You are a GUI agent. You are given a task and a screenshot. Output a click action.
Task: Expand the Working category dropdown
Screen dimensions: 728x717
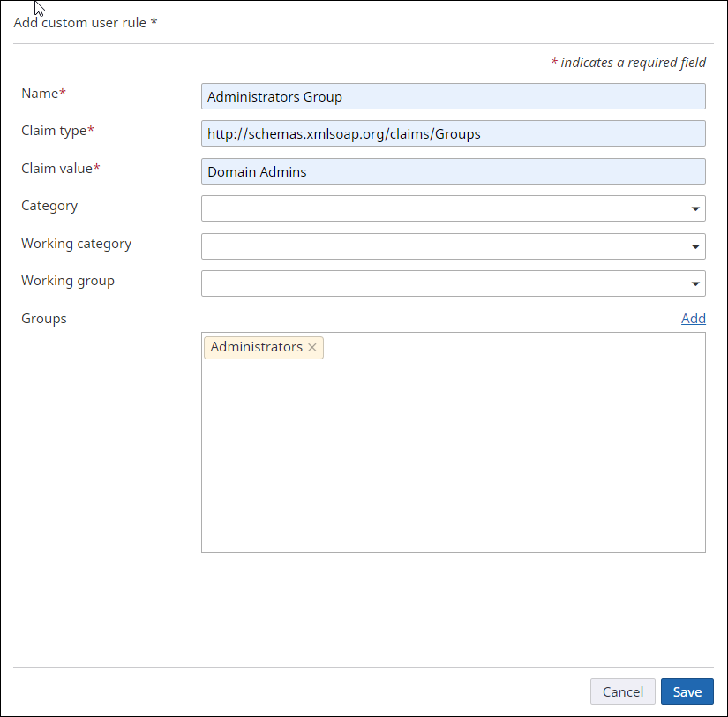694,246
